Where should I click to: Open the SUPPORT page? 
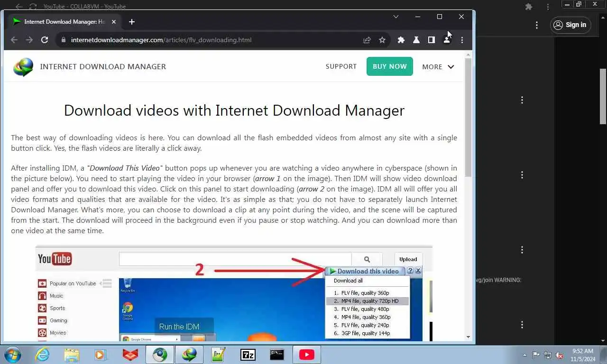(341, 67)
